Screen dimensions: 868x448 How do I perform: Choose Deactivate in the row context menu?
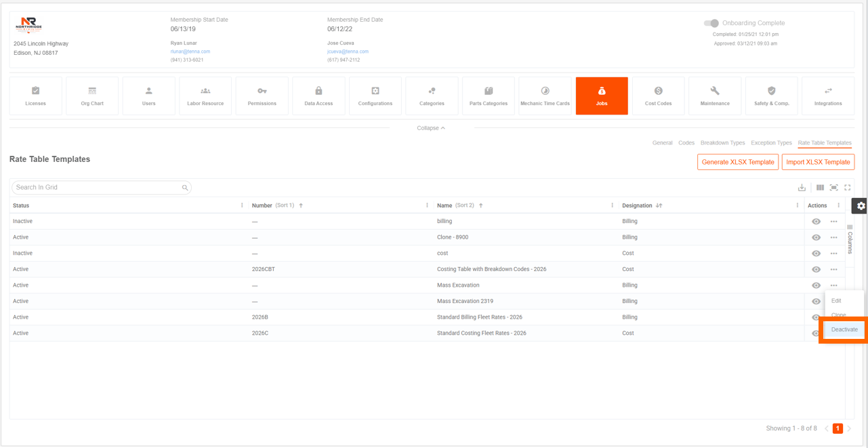click(x=844, y=329)
